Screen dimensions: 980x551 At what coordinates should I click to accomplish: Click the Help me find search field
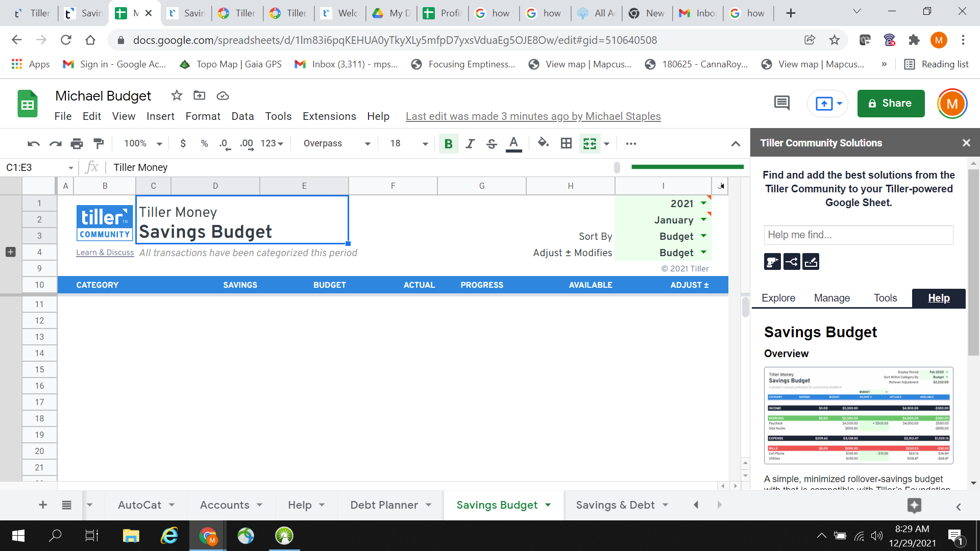[x=858, y=235]
